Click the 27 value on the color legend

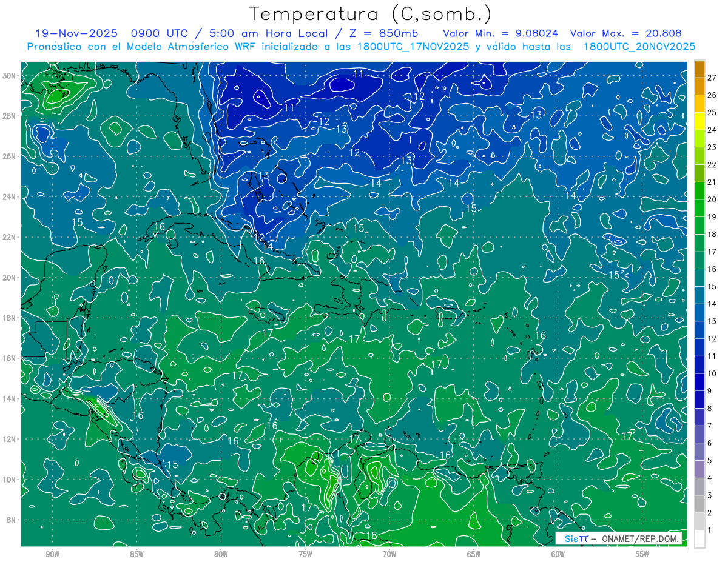(x=712, y=78)
